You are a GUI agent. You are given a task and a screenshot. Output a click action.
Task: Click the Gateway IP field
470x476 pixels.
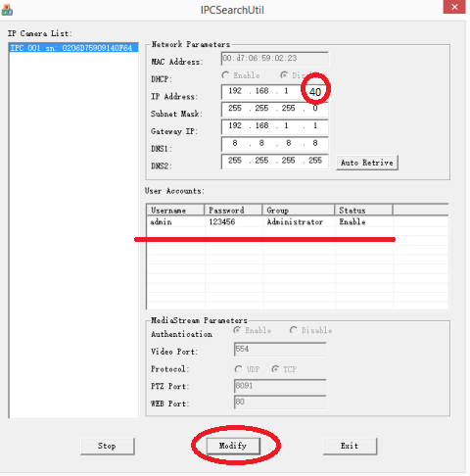click(274, 126)
